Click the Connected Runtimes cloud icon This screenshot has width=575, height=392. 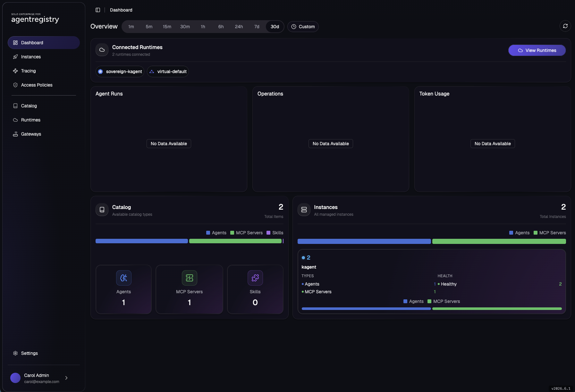pyautogui.click(x=102, y=50)
